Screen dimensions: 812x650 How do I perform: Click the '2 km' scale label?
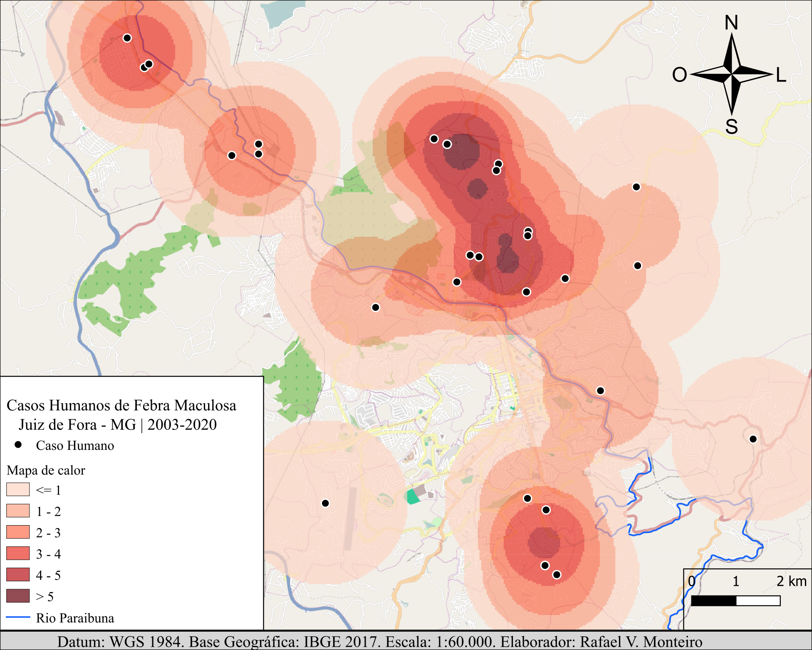point(791,581)
